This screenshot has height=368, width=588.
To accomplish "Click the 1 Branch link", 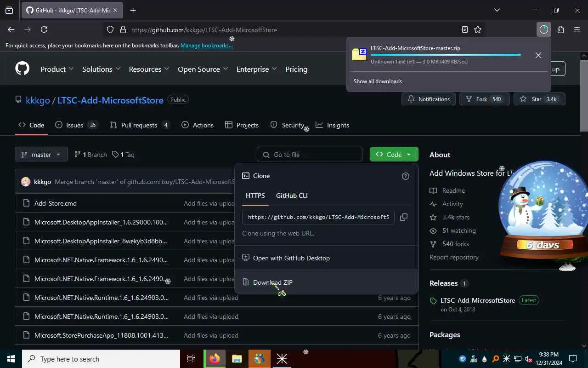I will tap(90, 155).
